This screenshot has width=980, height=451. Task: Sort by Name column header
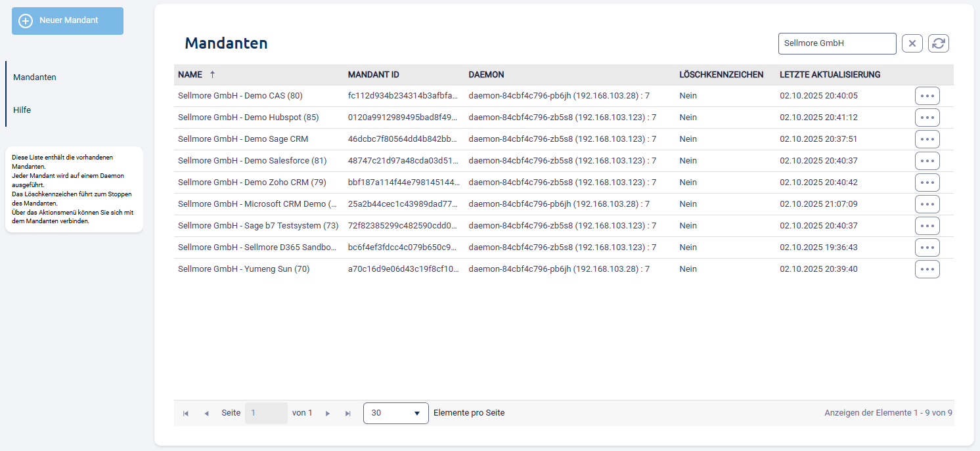click(x=190, y=75)
